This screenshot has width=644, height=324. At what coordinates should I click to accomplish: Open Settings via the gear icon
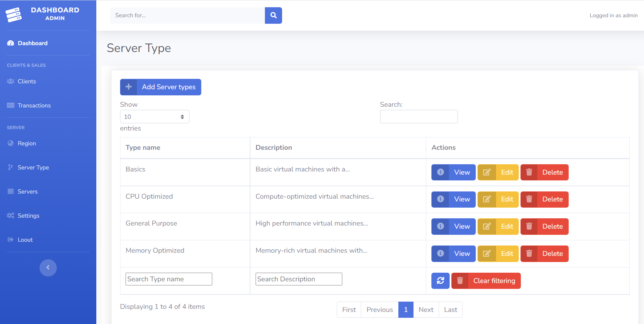(x=10, y=215)
